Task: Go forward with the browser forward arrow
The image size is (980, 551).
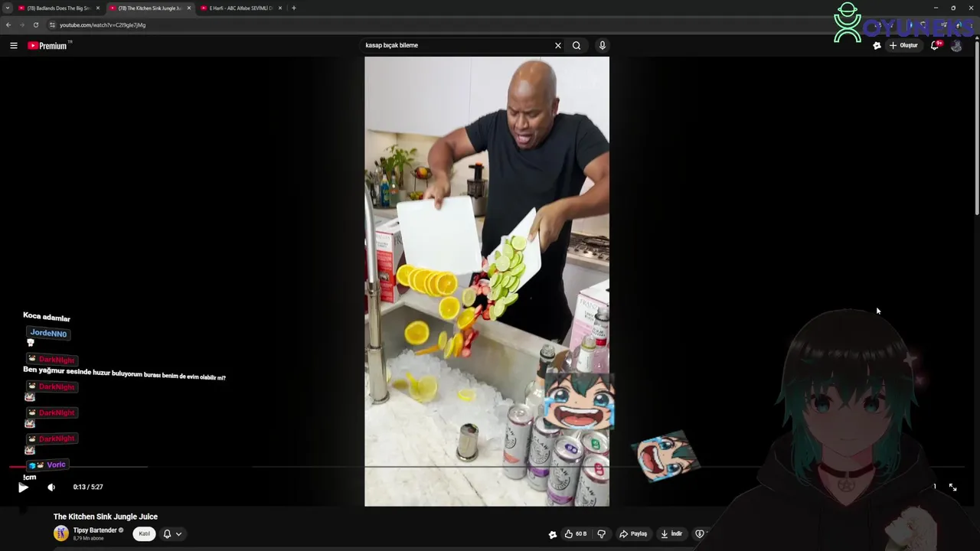Action: 21,24
